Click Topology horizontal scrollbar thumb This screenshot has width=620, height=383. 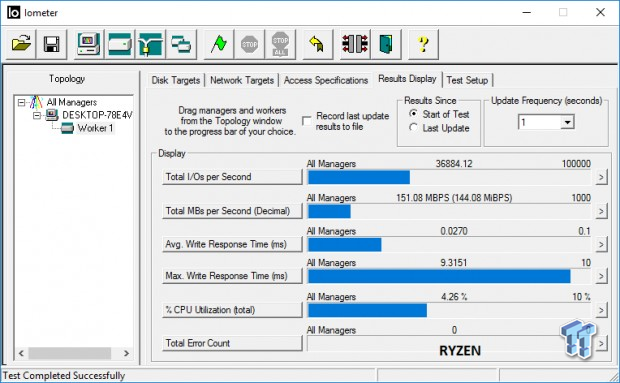[x=70, y=353]
